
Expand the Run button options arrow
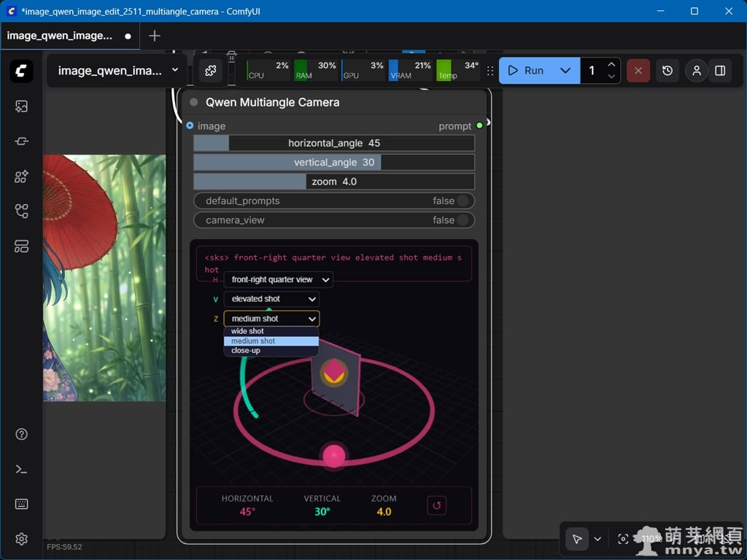coord(565,71)
